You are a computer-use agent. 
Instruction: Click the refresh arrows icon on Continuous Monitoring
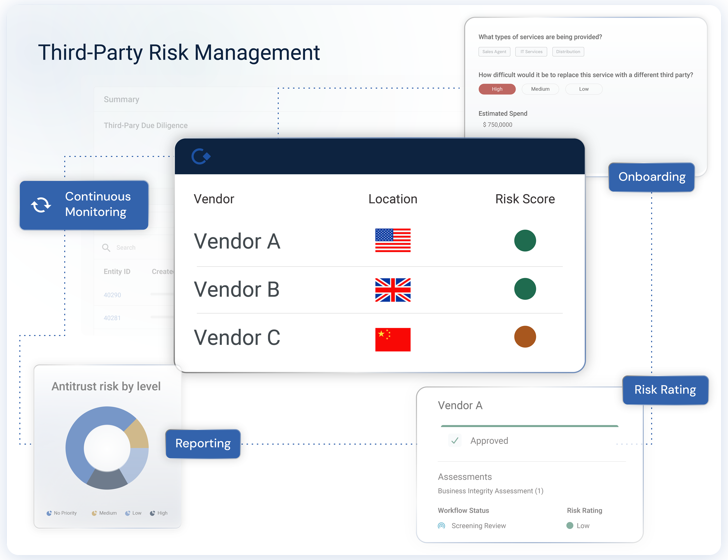coord(41,205)
